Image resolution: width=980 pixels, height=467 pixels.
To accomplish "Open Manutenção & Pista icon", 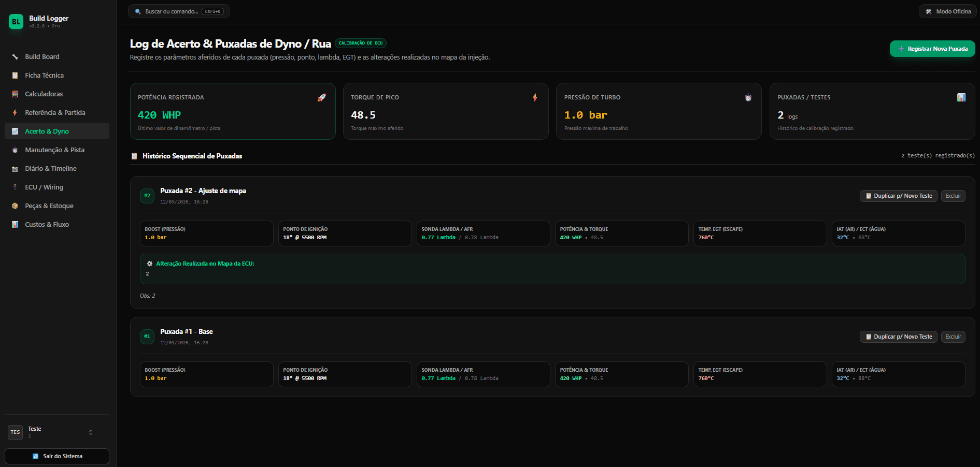I will pyautogui.click(x=15, y=150).
